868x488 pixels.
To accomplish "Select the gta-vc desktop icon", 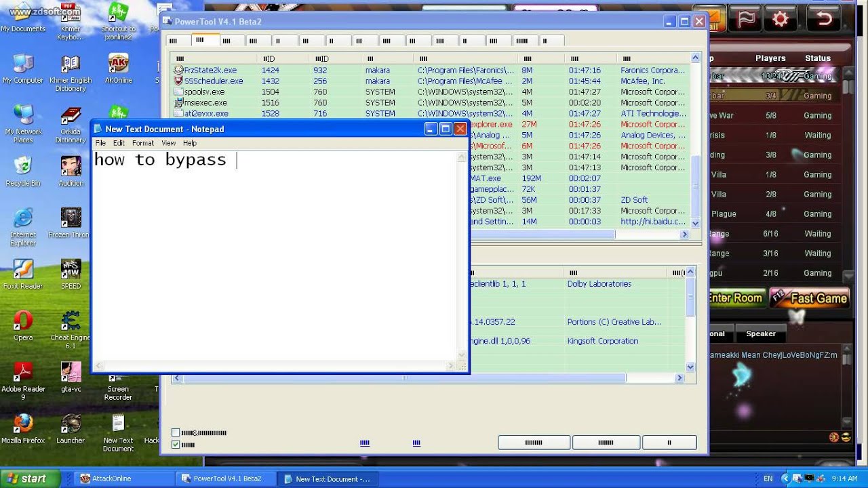I will point(71,378).
